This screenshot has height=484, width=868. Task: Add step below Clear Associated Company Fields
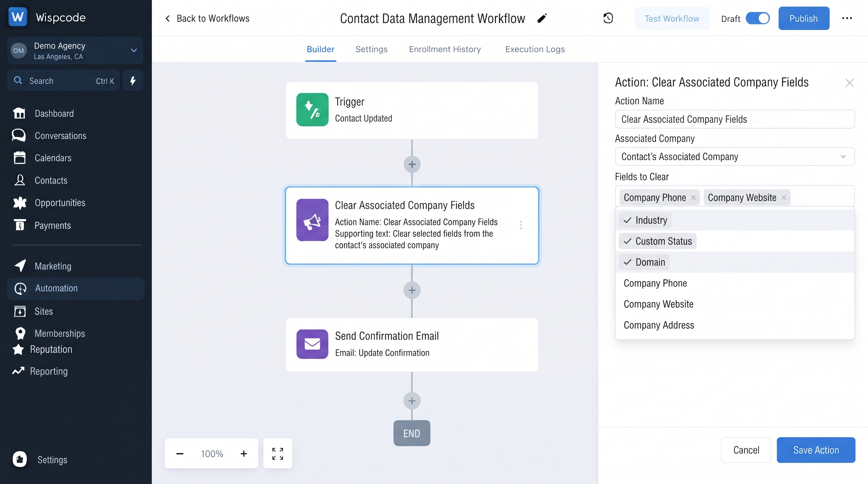pyautogui.click(x=412, y=290)
